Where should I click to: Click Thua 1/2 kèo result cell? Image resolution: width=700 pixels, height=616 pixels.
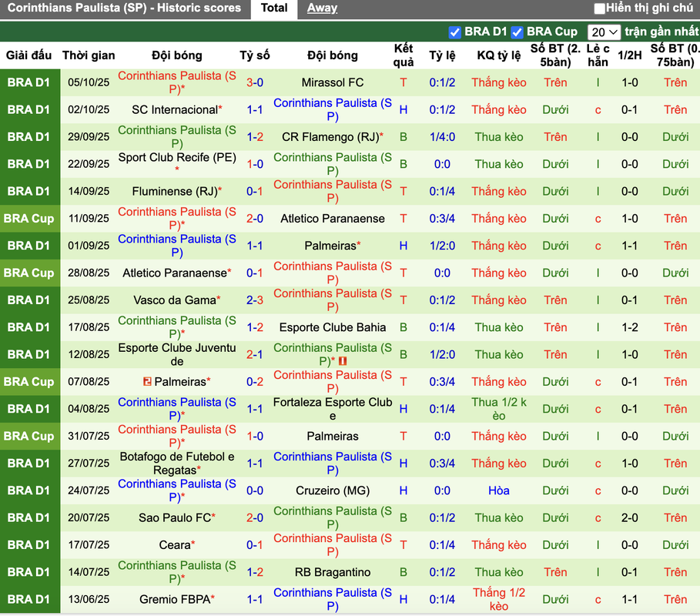pos(499,409)
